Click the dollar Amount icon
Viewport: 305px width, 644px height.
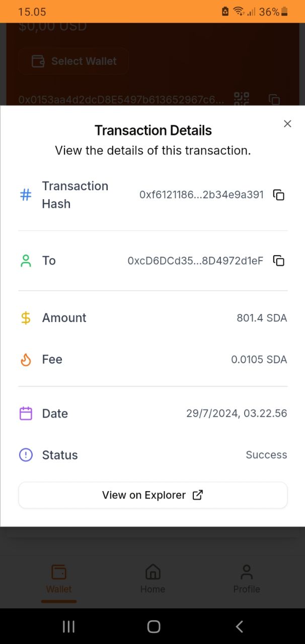(x=26, y=318)
